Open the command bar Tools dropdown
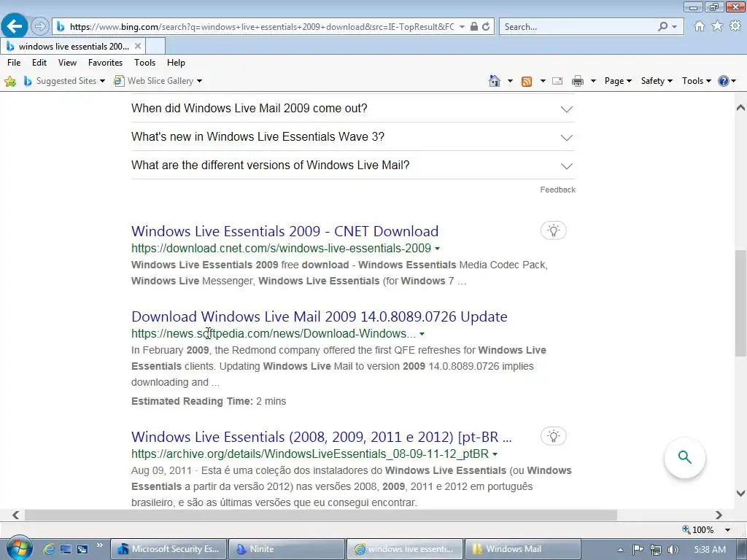Image resolution: width=747 pixels, height=560 pixels. tap(696, 81)
